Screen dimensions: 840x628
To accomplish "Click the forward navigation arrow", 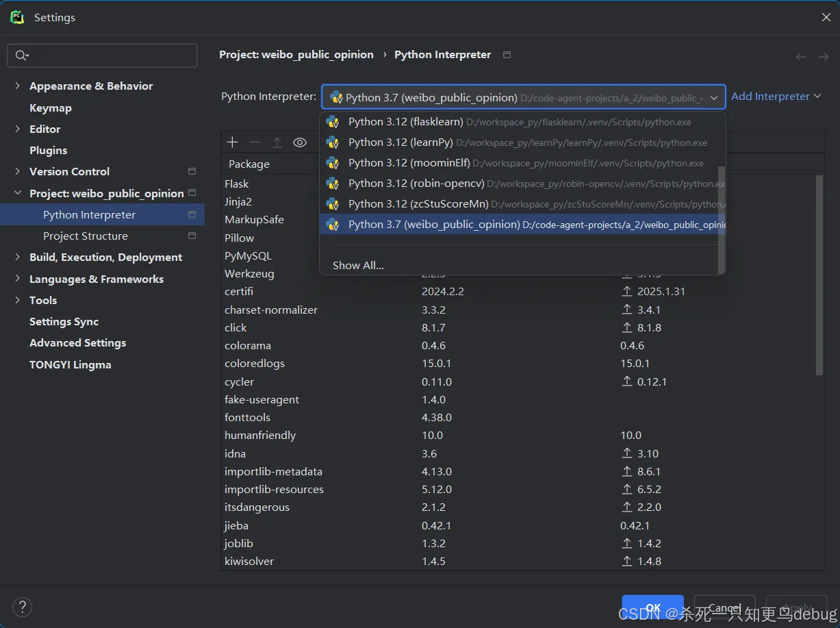I will tap(824, 57).
